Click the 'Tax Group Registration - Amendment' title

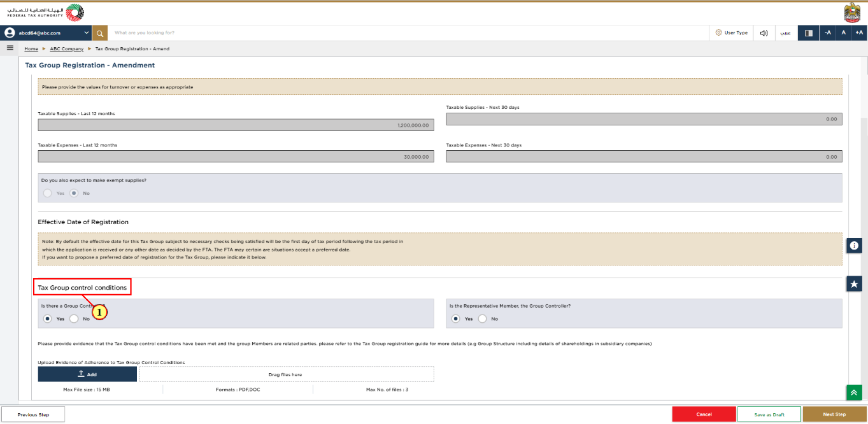pos(90,65)
